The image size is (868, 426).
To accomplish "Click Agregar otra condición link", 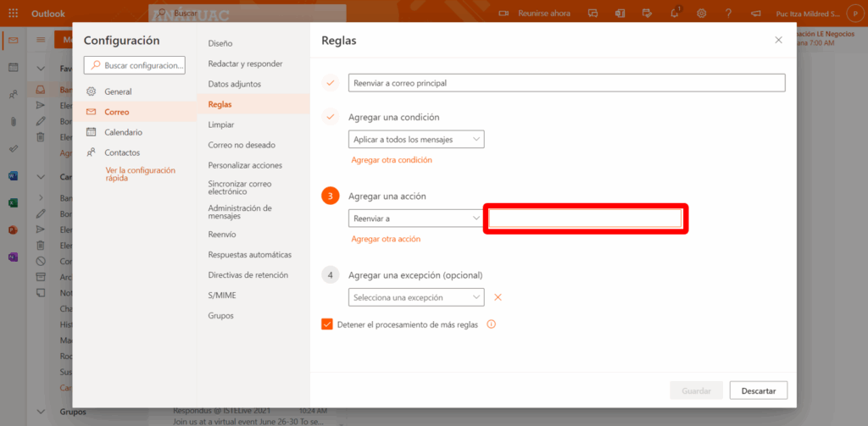I will [x=391, y=160].
